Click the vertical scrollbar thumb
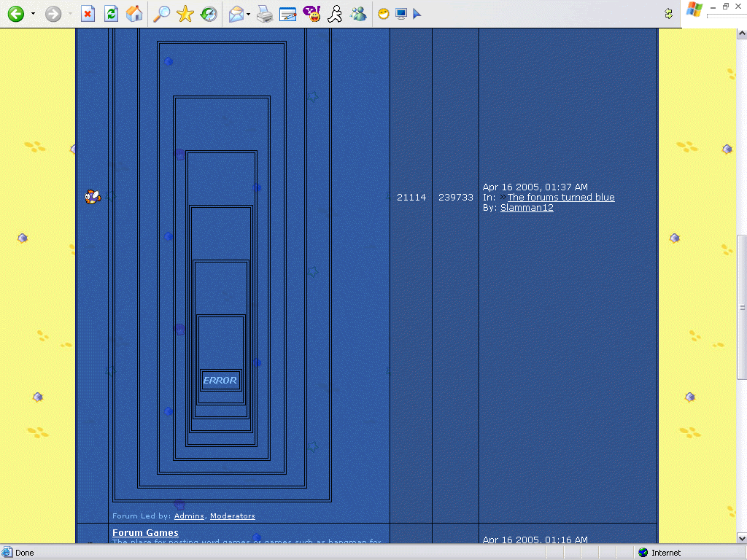The width and height of the screenshot is (747, 560). coord(741,306)
